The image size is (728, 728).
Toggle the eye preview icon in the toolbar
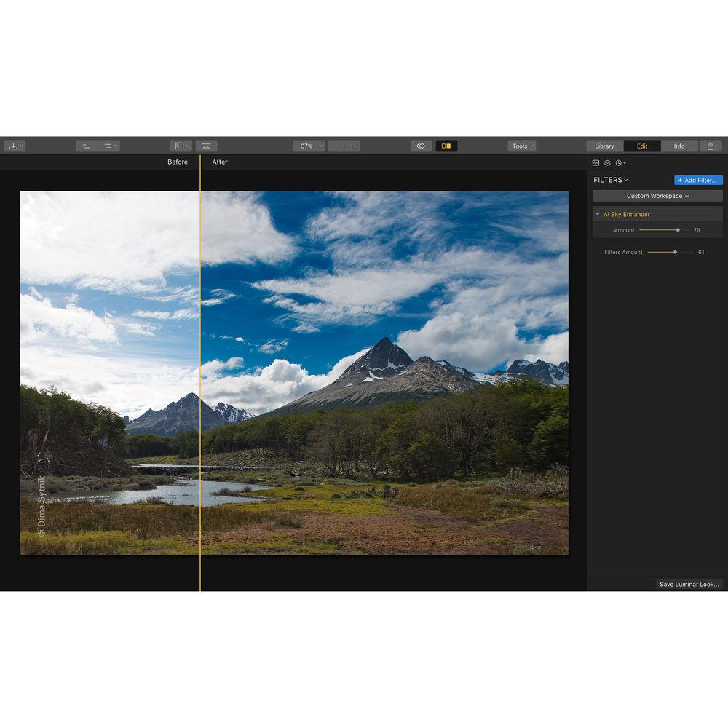pos(421,146)
